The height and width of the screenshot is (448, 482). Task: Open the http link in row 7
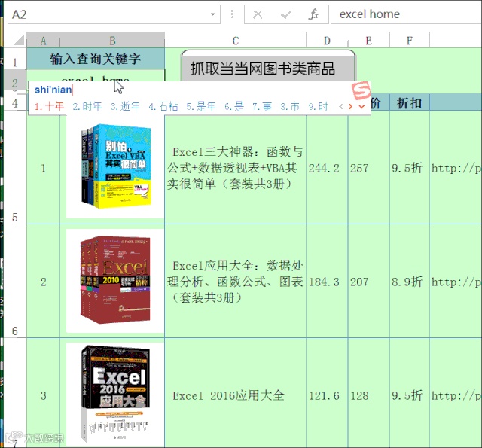(456, 395)
